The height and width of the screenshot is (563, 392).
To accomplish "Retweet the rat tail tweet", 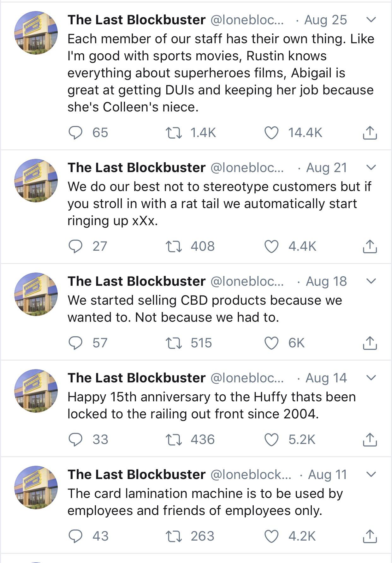I will pyautogui.click(x=174, y=246).
